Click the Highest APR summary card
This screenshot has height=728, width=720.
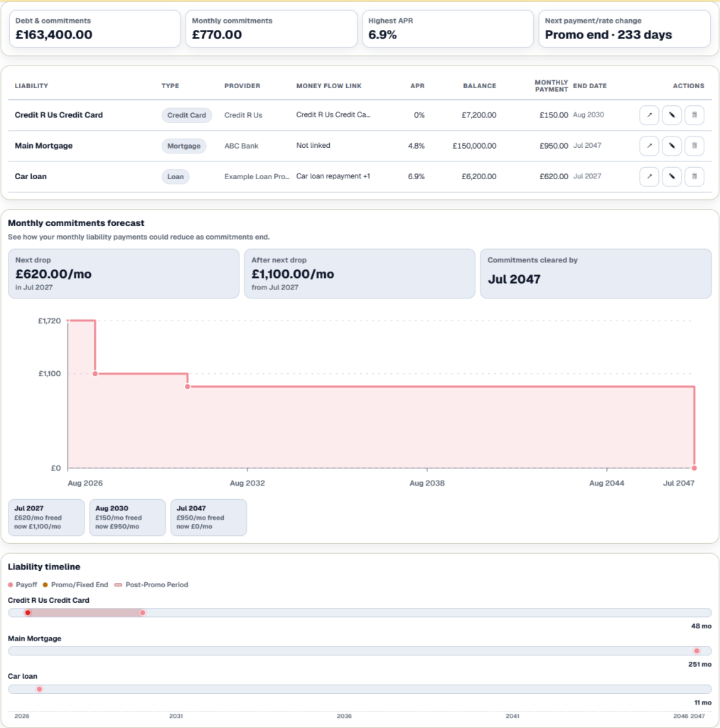coord(448,28)
